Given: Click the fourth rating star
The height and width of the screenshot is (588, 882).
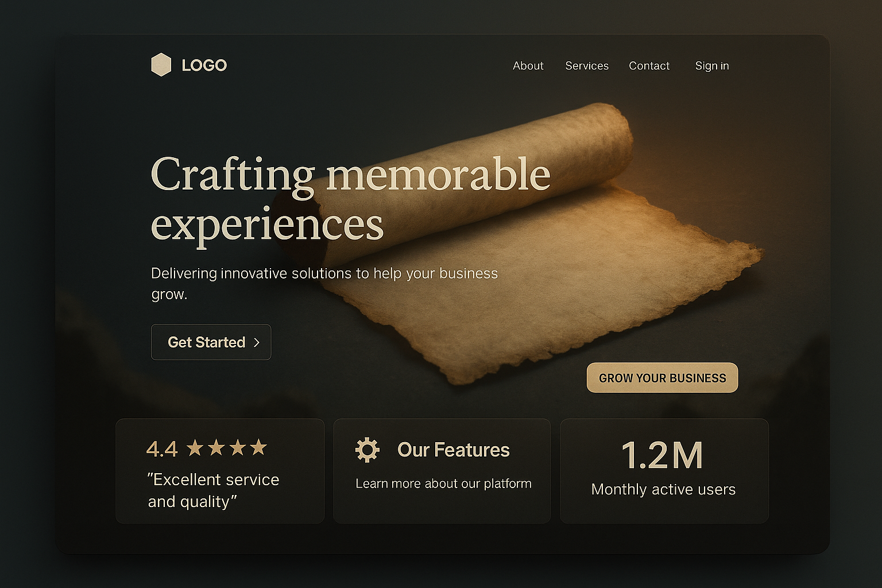Looking at the screenshot, I should [259, 447].
